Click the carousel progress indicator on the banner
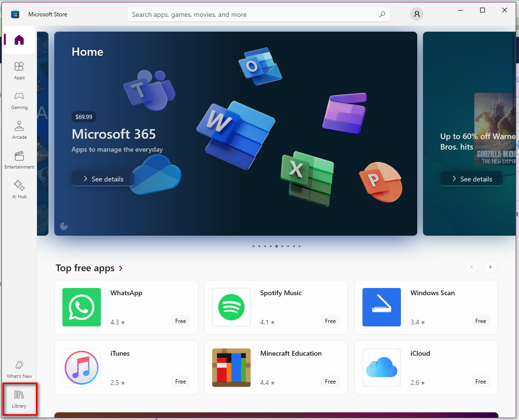Image resolution: width=519 pixels, height=420 pixels. click(x=64, y=226)
